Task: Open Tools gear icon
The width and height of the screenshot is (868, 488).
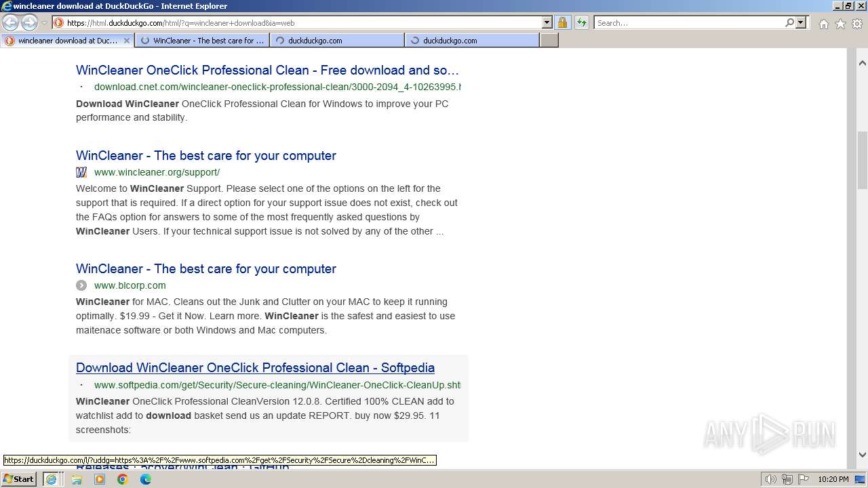Action: tap(857, 24)
